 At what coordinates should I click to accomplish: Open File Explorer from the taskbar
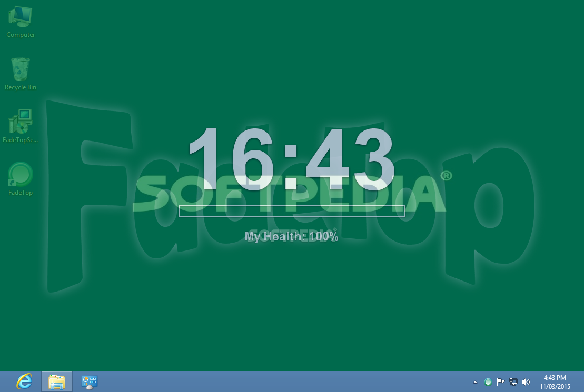coord(57,381)
